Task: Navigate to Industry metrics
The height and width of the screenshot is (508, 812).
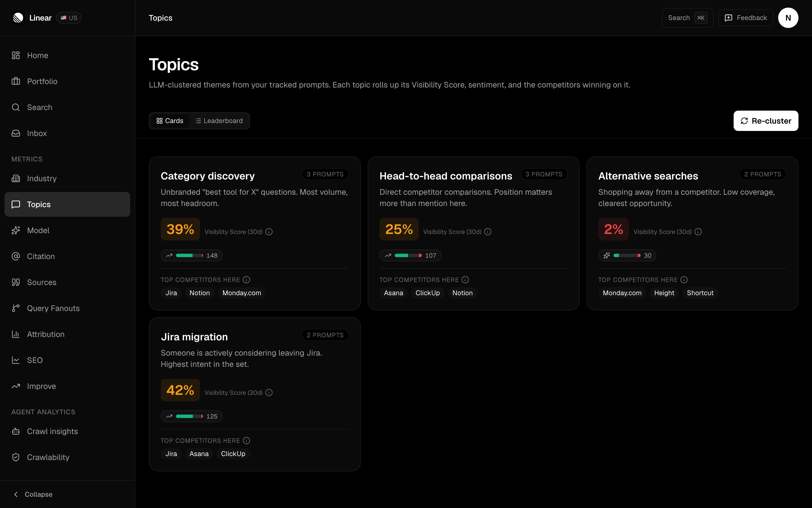Action: (67, 178)
